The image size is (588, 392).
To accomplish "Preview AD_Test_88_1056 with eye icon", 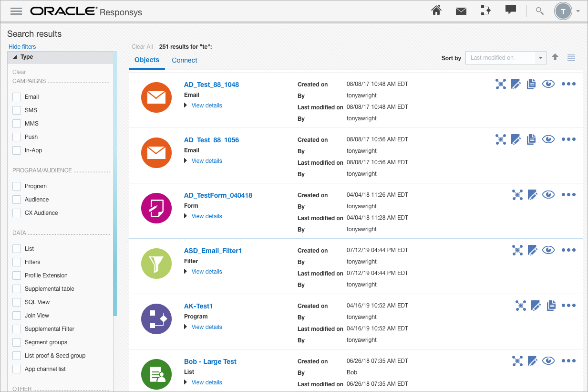I will (548, 139).
